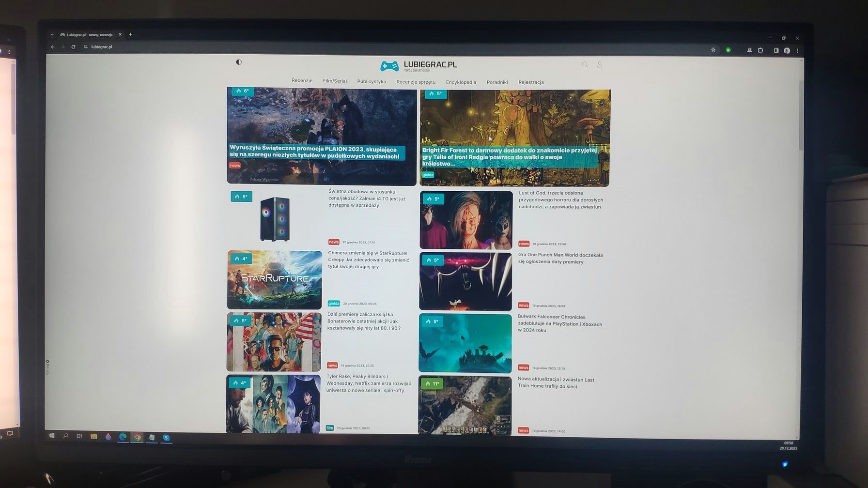868x488 pixels.
Task: Open the site information icon by the URL
Action: [x=86, y=47]
